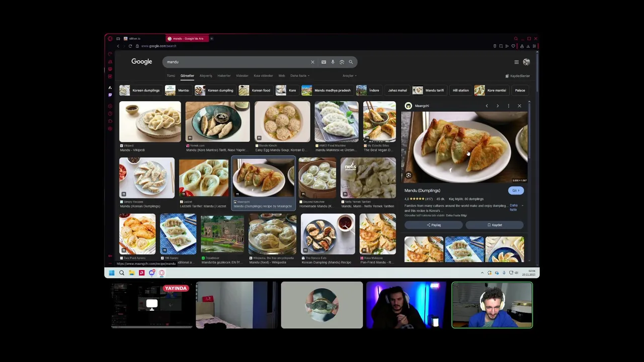The width and height of the screenshot is (644, 362).
Task: Reload the page with the refresh icon
Action: pyautogui.click(x=130, y=46)
